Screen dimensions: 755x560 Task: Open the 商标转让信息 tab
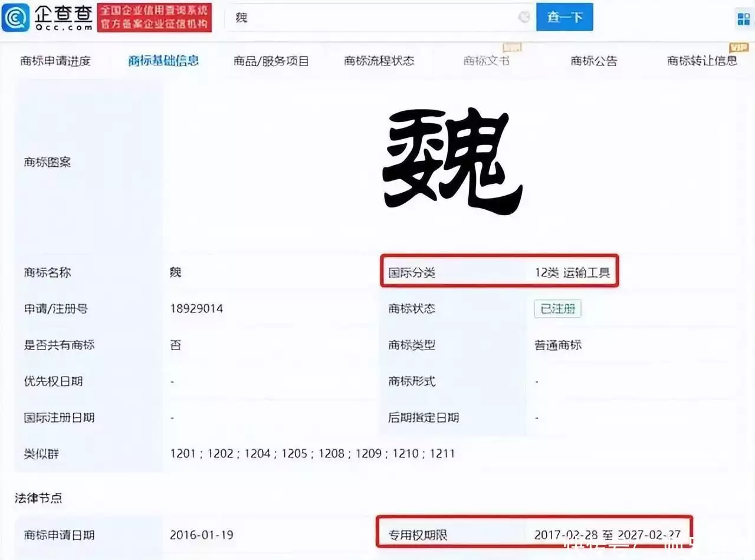(702, 61)
